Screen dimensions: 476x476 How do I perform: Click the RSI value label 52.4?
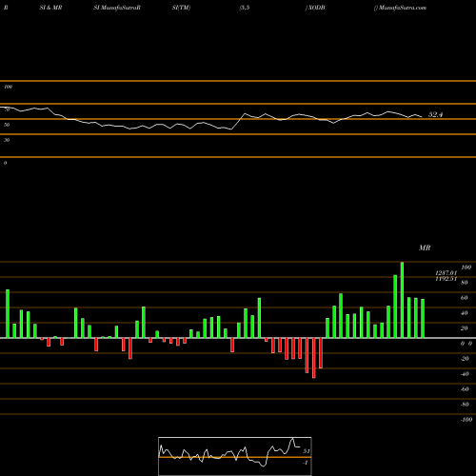click(x=435, y=114)
